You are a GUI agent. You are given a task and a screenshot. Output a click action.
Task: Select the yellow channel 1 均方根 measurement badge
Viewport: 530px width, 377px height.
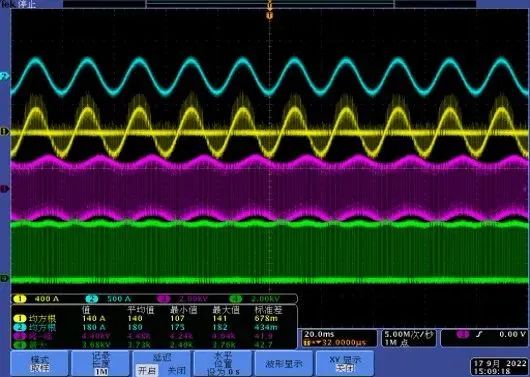(20, 319)
